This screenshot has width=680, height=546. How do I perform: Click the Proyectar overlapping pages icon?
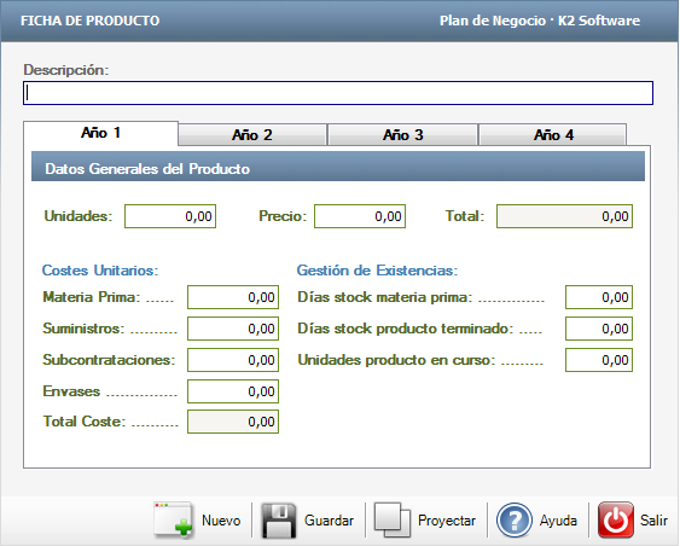(x=392, y=520)
